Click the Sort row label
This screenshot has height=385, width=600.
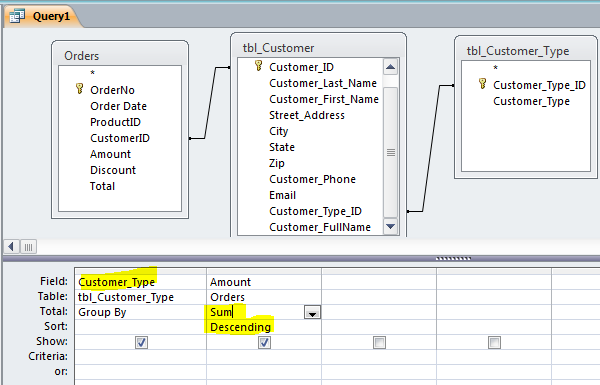(x=56, y=326)
